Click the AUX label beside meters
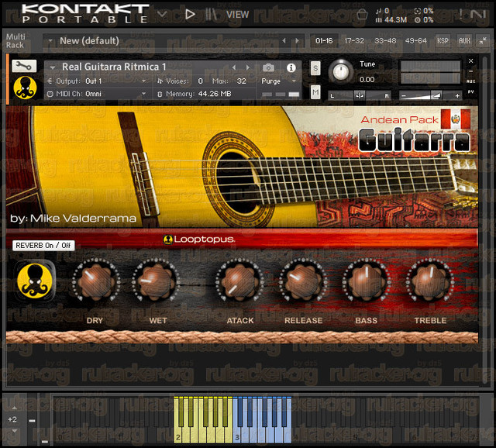 pos(470,81)
